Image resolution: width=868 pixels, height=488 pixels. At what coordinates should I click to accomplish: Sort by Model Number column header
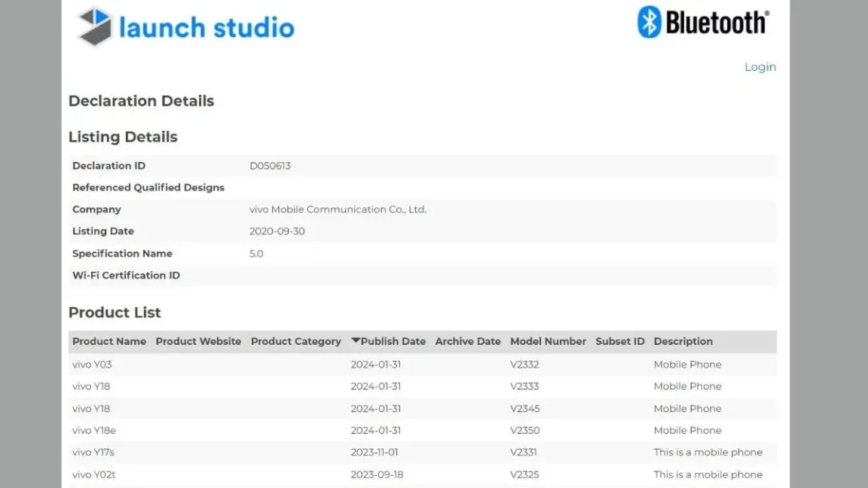coord(548,341)
